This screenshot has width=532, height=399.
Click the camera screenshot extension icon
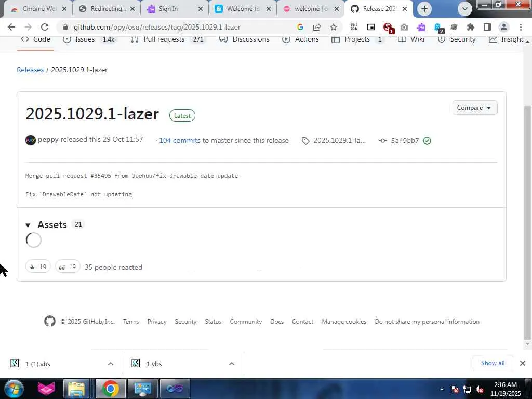(404, 27)
